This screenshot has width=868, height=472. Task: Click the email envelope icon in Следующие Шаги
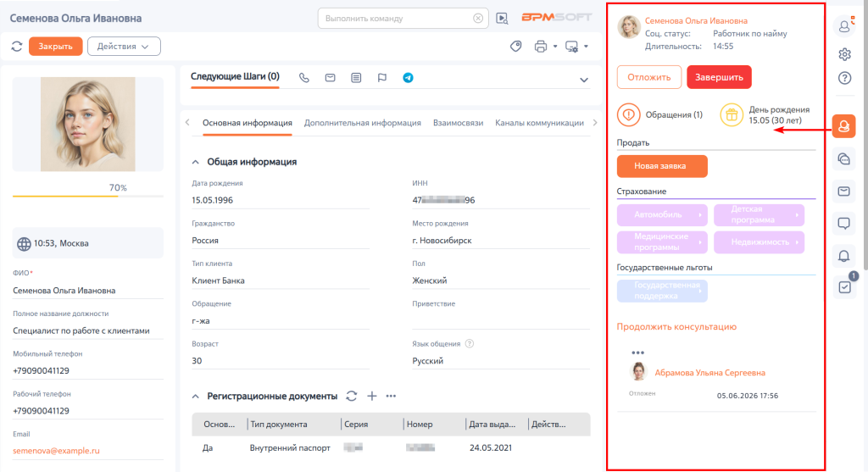pyautogui.click(x=330, y=78)
